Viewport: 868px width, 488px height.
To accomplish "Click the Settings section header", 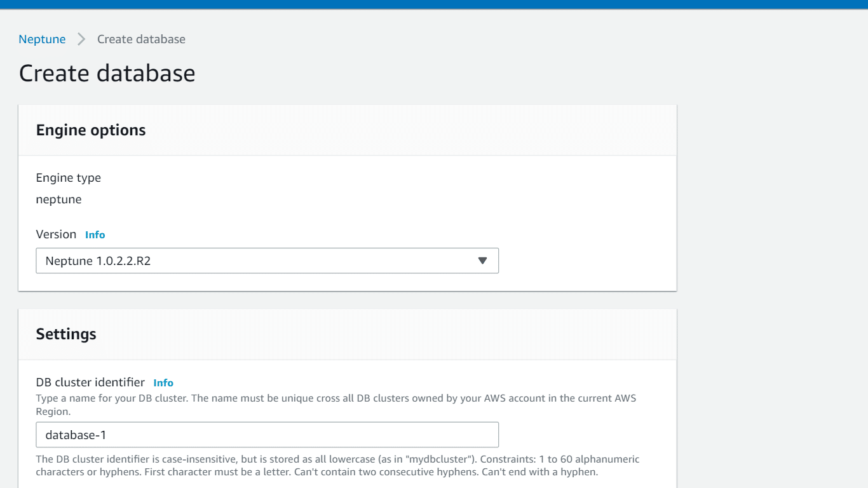I will 66,334.
